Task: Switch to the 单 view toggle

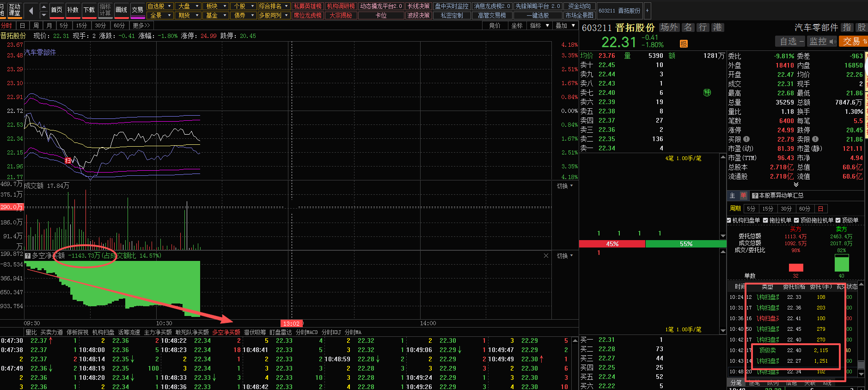Action: 743,196
